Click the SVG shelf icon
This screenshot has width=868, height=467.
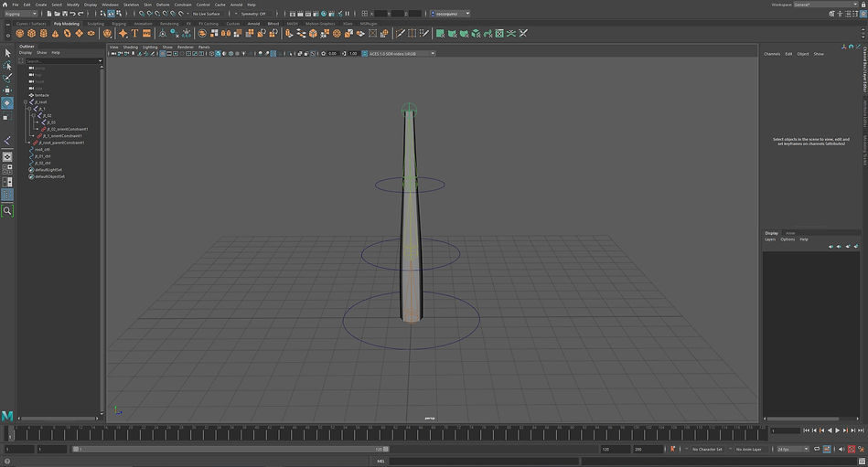(x=146, y=34)
